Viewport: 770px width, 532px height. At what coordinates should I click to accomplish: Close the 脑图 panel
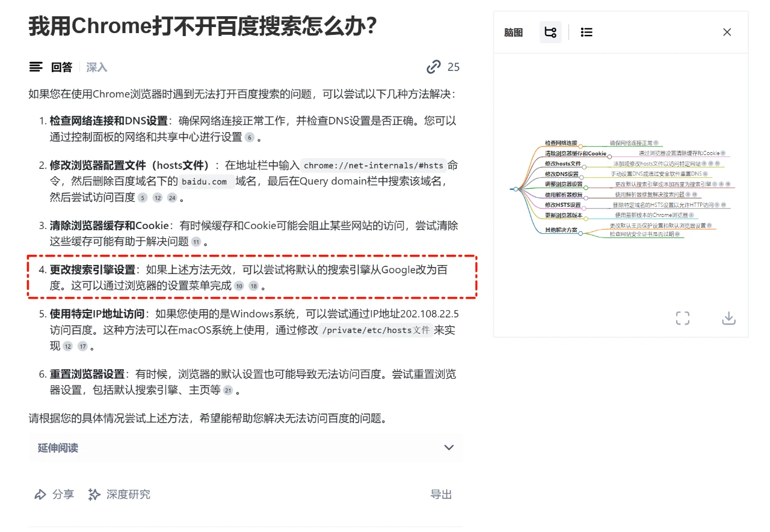(727, 32)
